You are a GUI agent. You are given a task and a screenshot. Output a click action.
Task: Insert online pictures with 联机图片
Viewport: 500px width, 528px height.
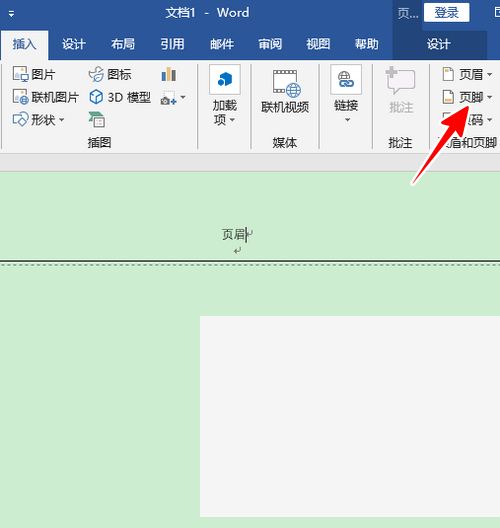[x=45, y=97]
